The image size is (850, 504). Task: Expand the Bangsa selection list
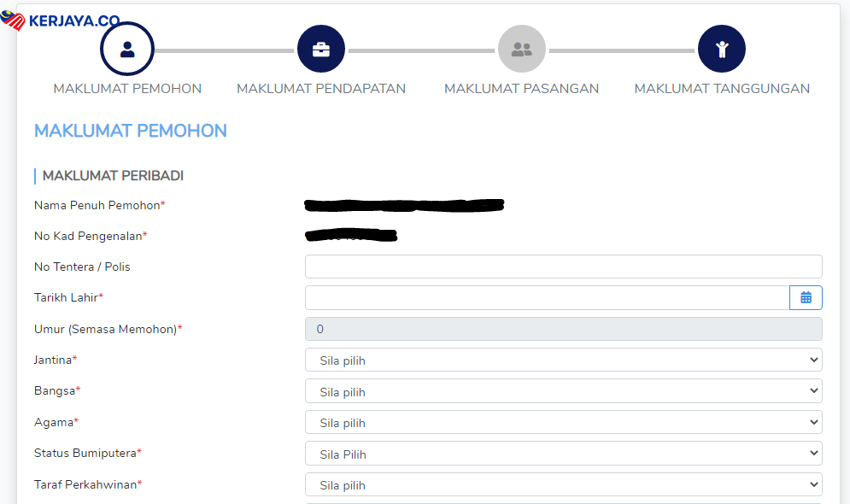pyautogui.click(x=563, y=391)
